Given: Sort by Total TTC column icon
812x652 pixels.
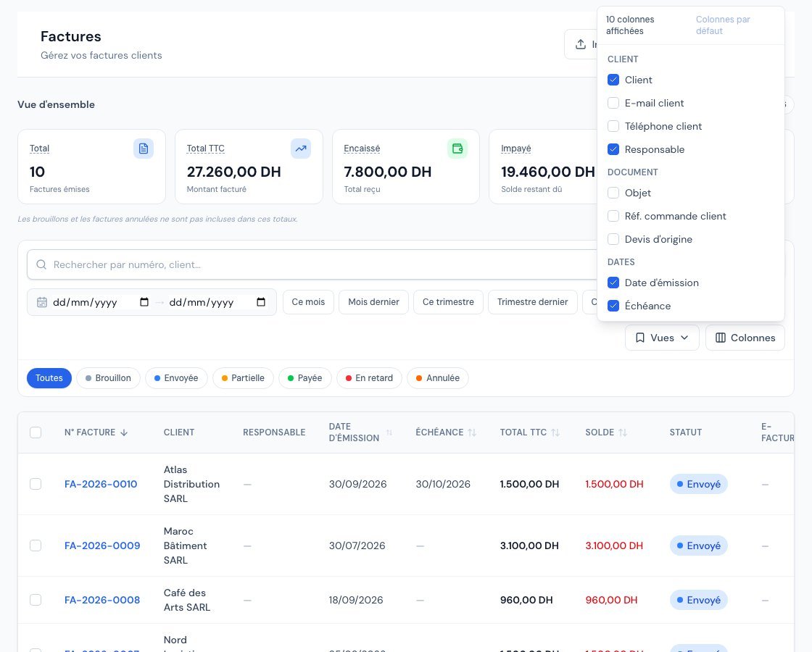Looking at the screenshot, I should 555,432.
